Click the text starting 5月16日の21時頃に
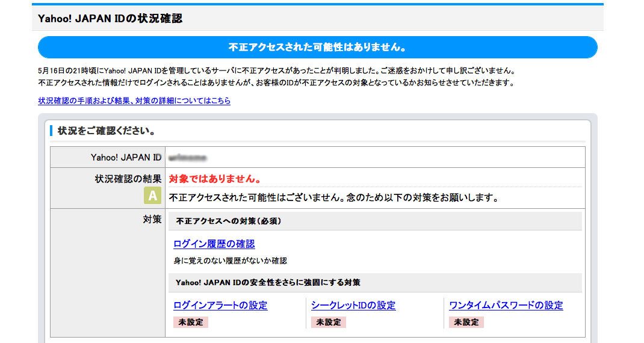The width and height of the screenshot is (644, 343). click(x=277, y=70)
